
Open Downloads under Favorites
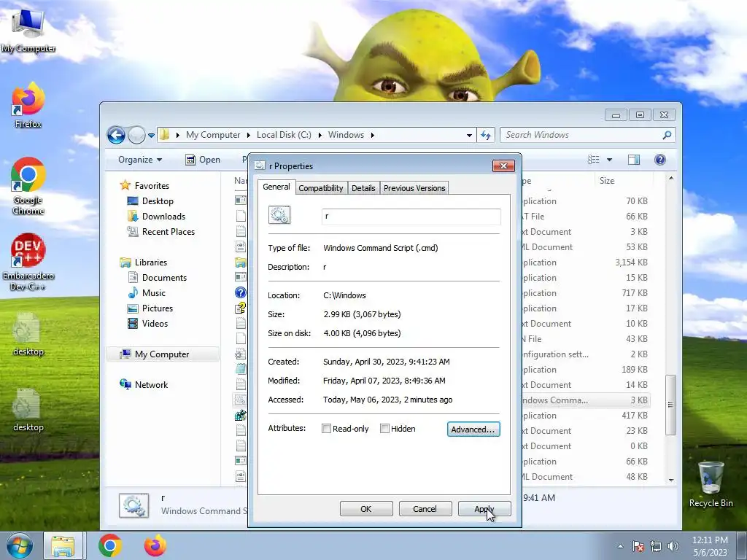click(157, 216)
